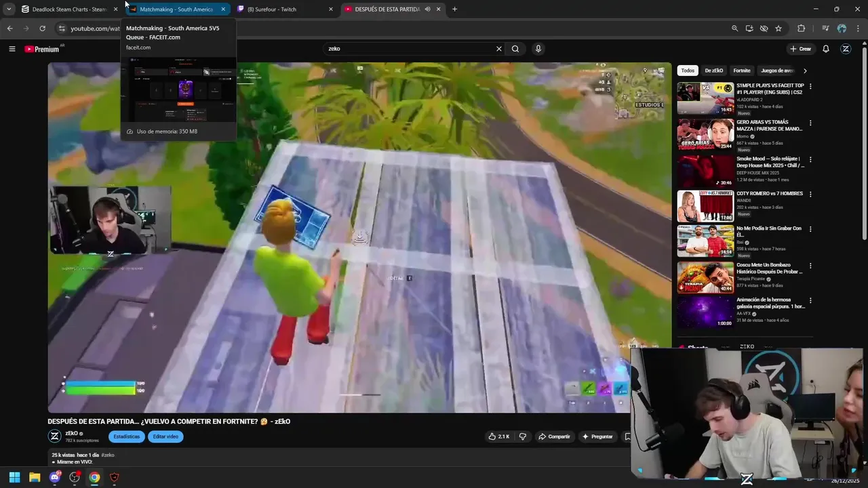Open the account avatar menu
868x488 pixels.
tap(846, 49)
